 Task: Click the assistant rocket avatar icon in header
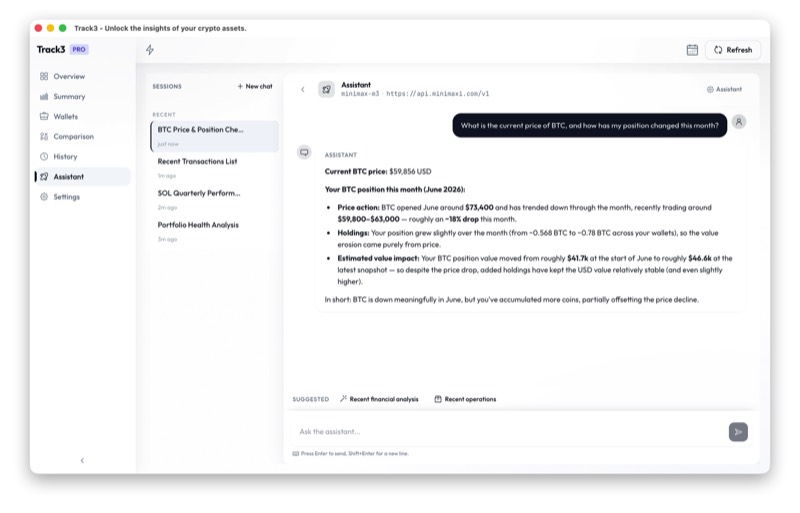tap(327, 90)
